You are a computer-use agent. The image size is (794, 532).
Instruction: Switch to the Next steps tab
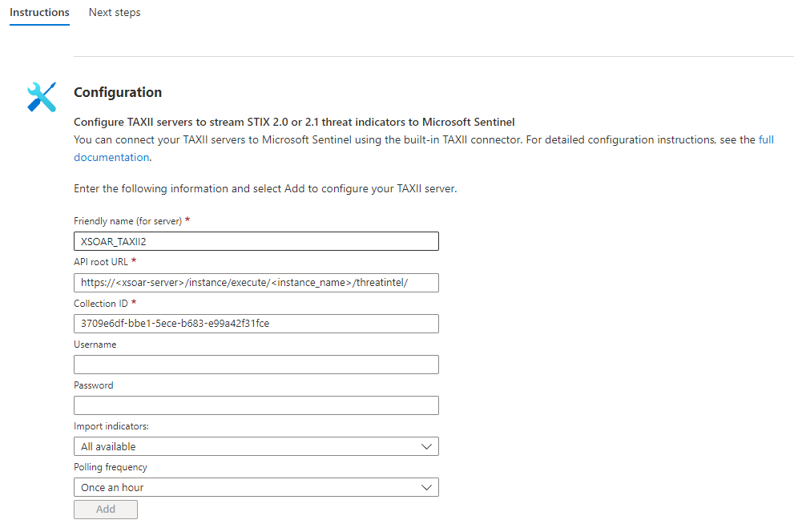[x=114, y=13]
